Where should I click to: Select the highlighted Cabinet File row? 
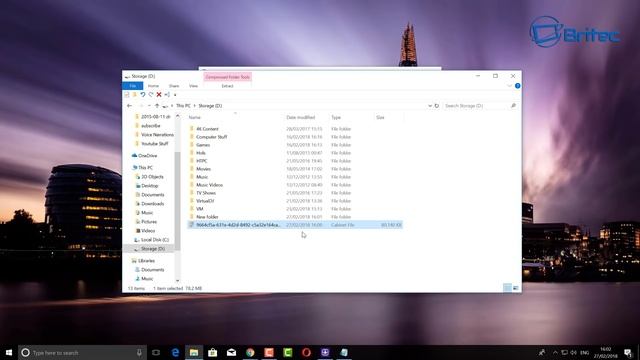295,225
